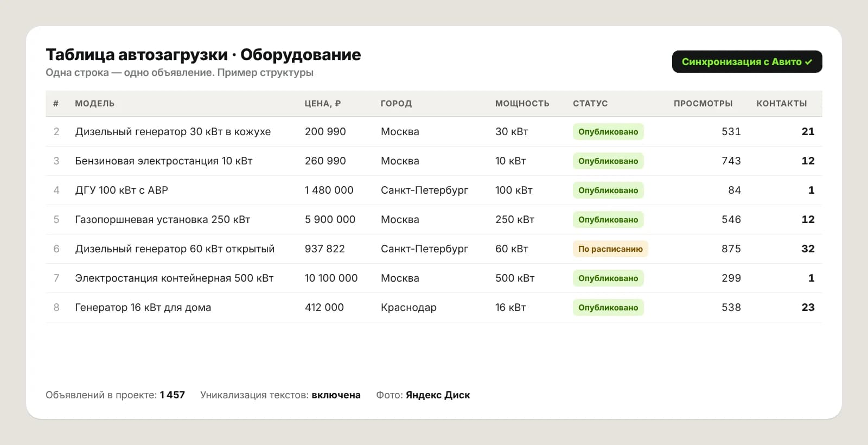868x445 pixels.
Task: Click the ПРОСМОТРЫ column header
Action: [703, 104]
